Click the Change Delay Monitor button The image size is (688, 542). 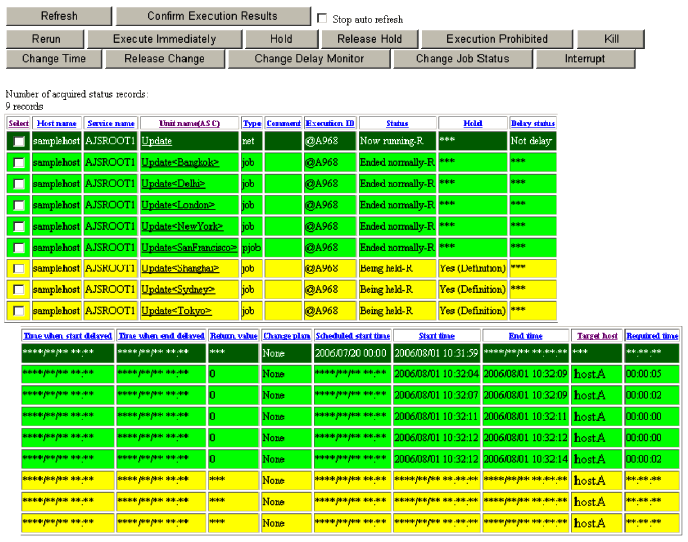tap(309, 59)
